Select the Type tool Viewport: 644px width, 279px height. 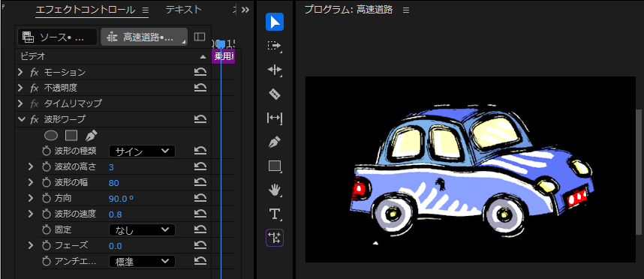[x=275, y=214]
